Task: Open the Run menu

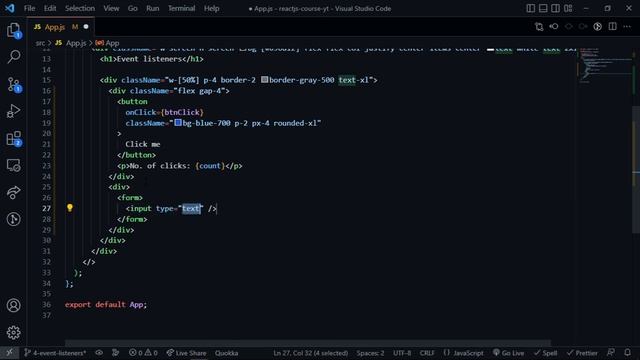Action: (x=153, y=8)
